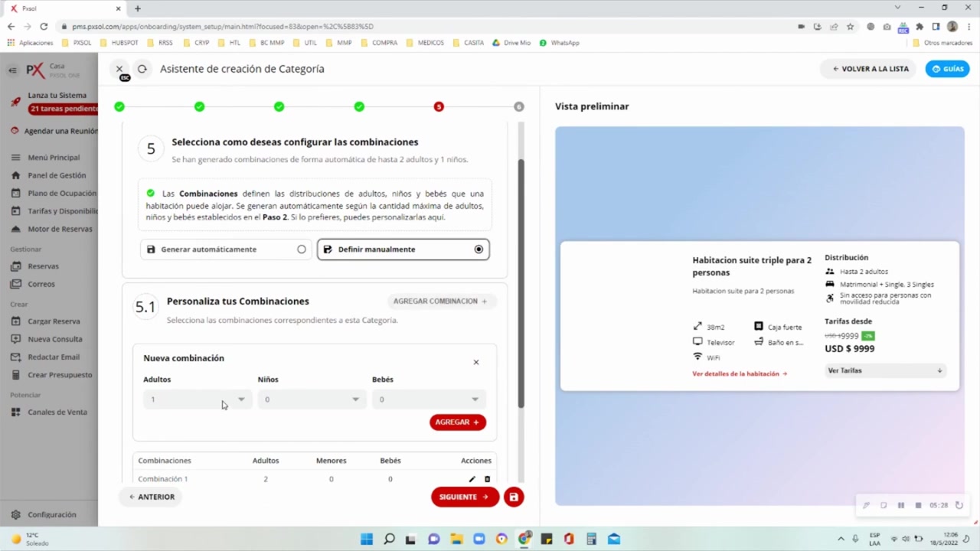Delete Combinación 1 using the trash icon

click(x=487, y=478)
